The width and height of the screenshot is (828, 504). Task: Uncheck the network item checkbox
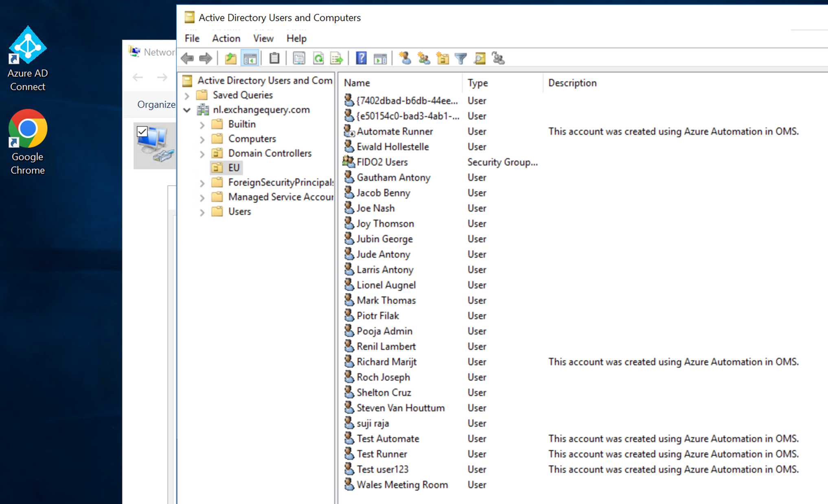tap(142, 131)
